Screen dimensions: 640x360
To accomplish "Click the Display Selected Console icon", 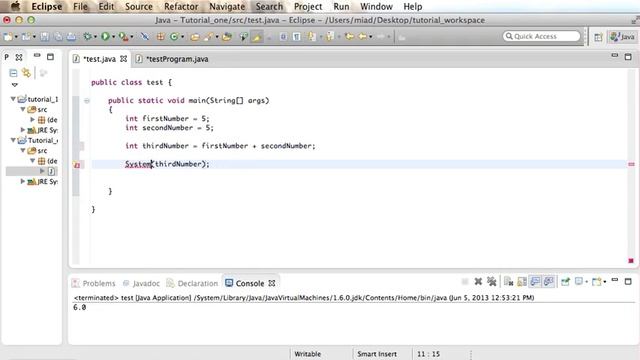I will coord(579,282).
